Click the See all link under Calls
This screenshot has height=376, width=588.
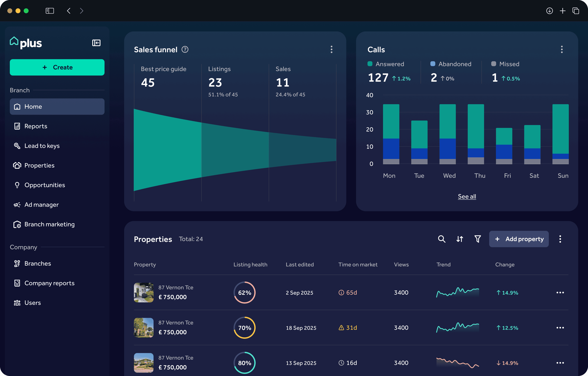pyautogui.click(x=467, y=196)
